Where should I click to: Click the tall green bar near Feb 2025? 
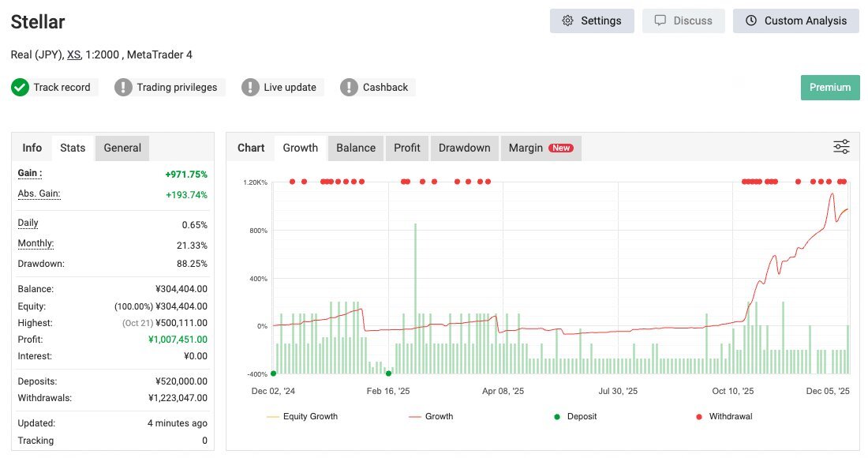pos(415,298)
